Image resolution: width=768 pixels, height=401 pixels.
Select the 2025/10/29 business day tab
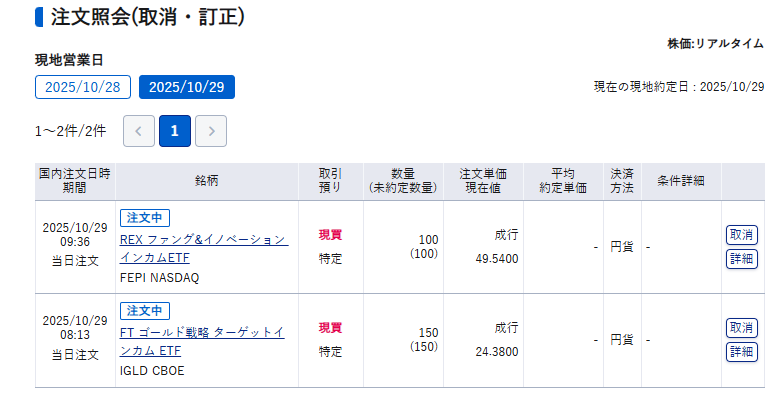click(187, 87)
